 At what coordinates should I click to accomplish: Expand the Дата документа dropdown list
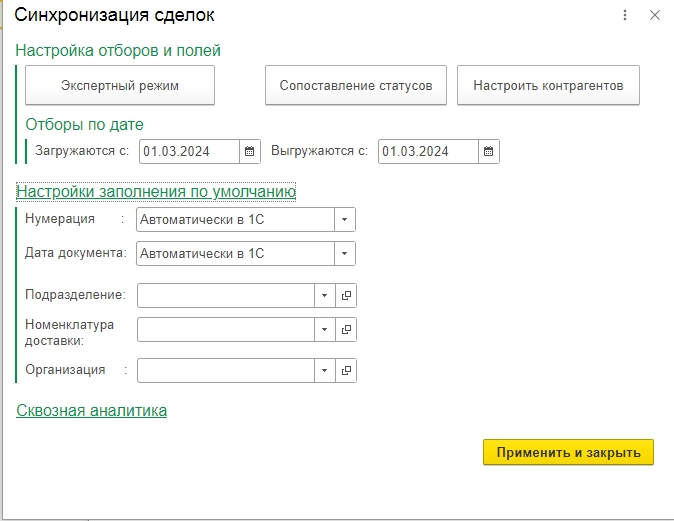click(345, 254)
